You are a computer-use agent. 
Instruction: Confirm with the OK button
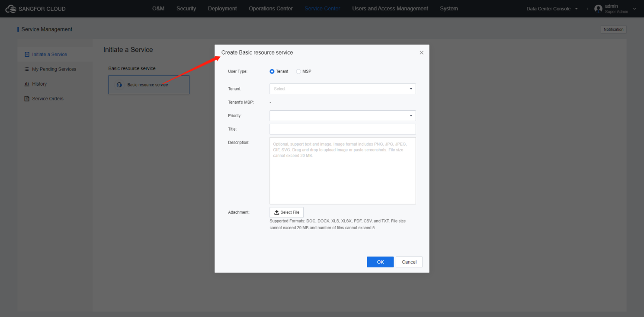[x=380, y=262]
